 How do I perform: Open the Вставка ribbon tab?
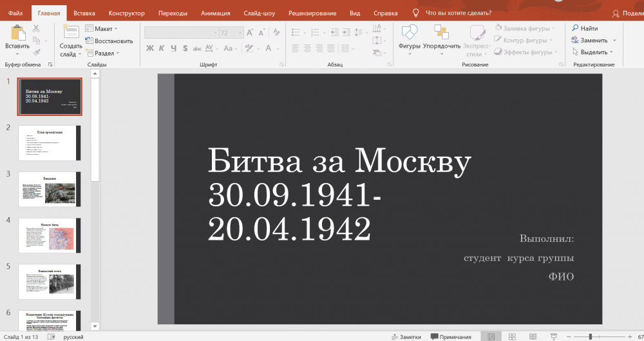[84, 13]
